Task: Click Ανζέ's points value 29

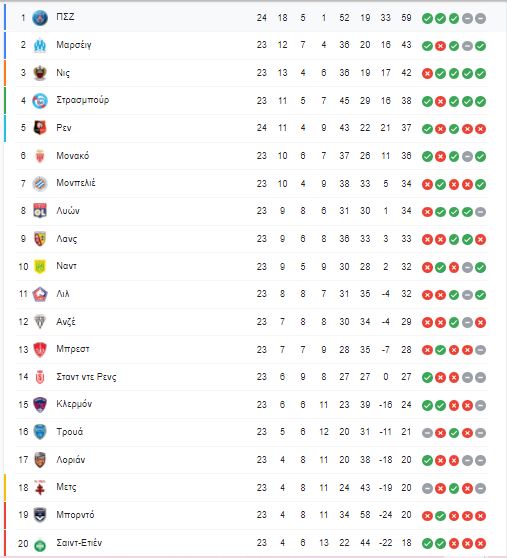Action: click(x=406, y=322)
